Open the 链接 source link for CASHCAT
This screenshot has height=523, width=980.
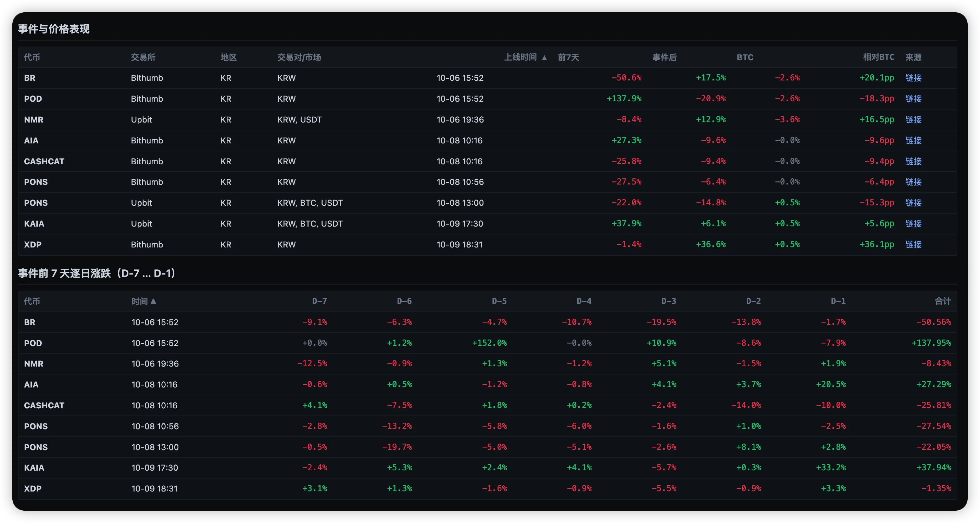point(914,162)
